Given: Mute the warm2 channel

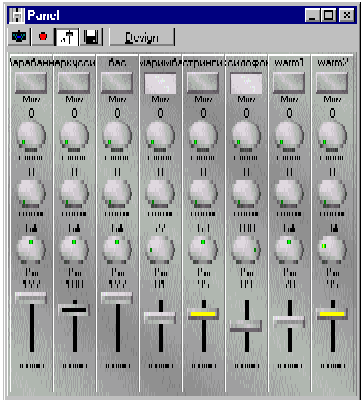Looking at the screenshot, I should [332, 83].
